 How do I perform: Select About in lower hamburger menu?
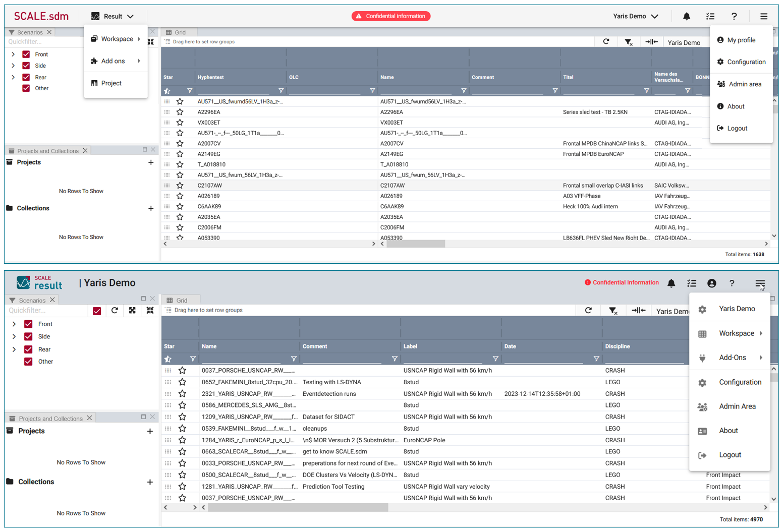click(x=730, y=431)
